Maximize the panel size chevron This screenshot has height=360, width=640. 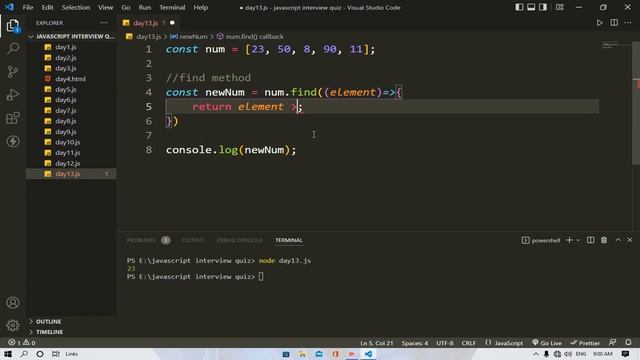(x=618, y=240)
